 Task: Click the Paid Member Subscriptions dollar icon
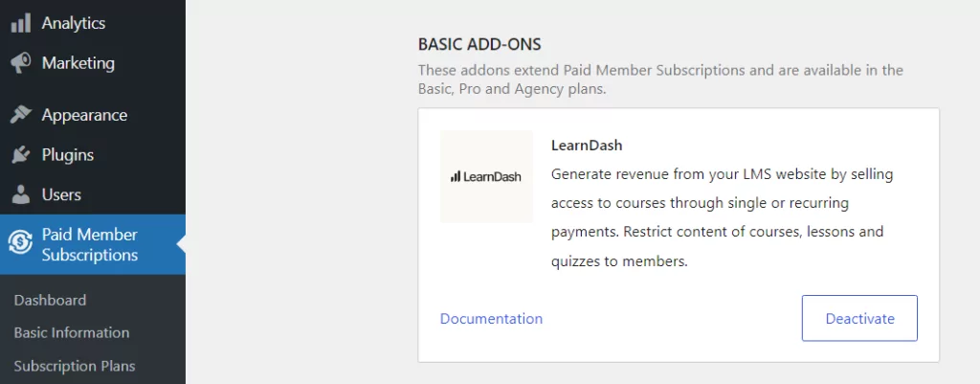(x=21, y=244)
